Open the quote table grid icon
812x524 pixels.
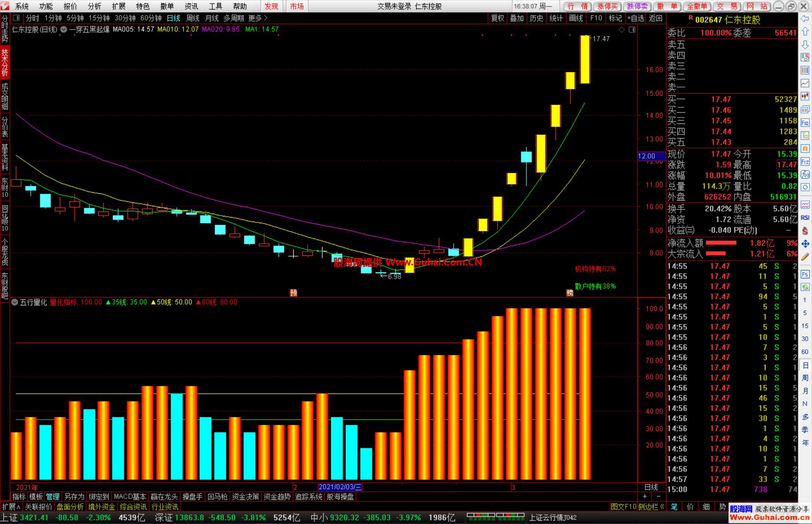click(x=805, y=70)
